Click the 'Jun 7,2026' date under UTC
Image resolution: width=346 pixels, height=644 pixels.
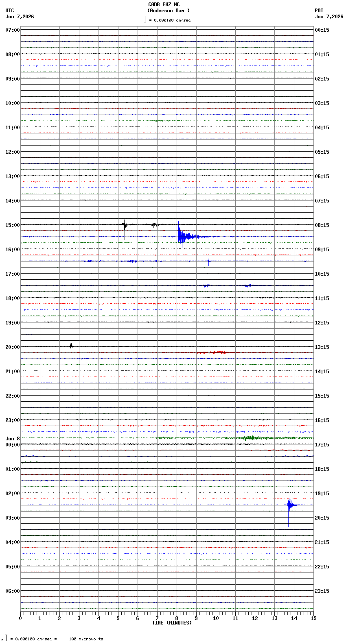click(20, 17)
